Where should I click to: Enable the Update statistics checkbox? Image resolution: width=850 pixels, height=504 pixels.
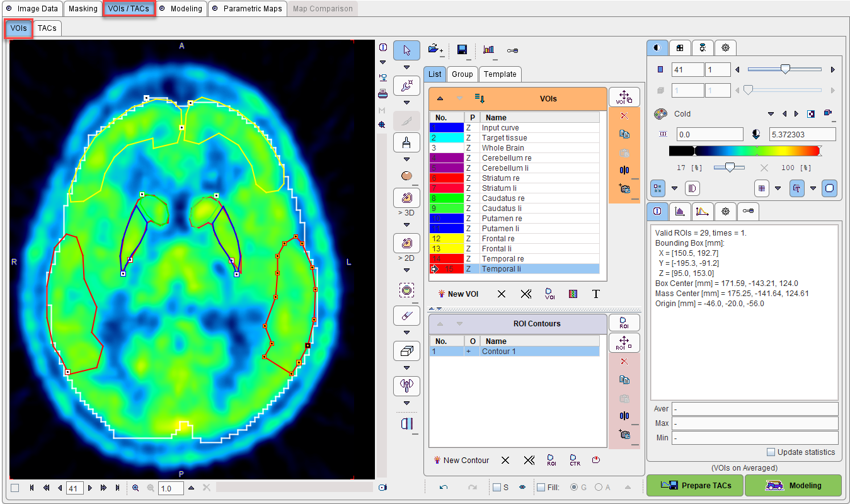(771, 452)
